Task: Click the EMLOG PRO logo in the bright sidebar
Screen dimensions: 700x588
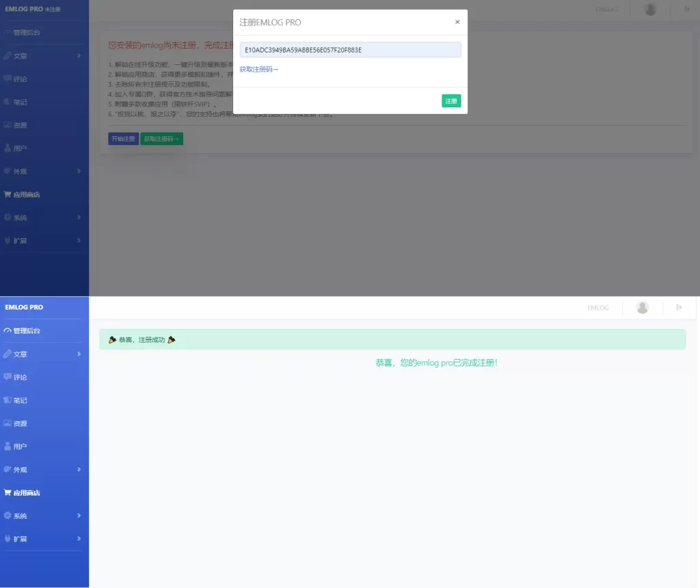Action: [24, 307]
